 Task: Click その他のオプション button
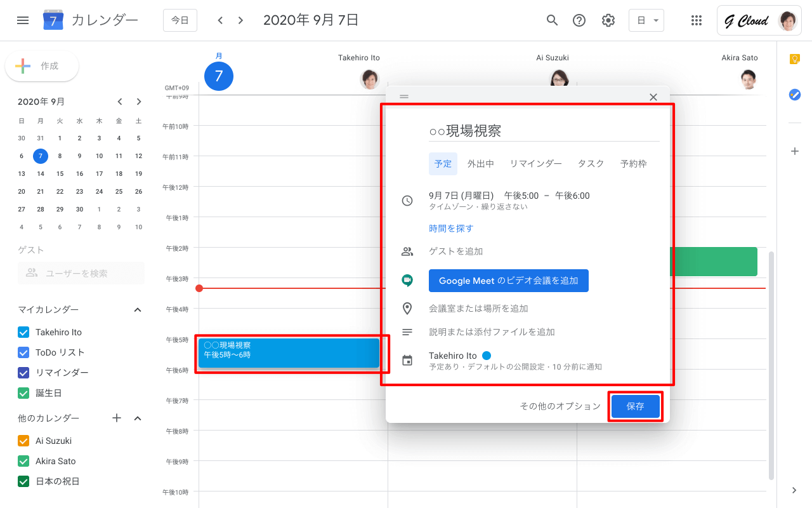click(x=560, y=406)
